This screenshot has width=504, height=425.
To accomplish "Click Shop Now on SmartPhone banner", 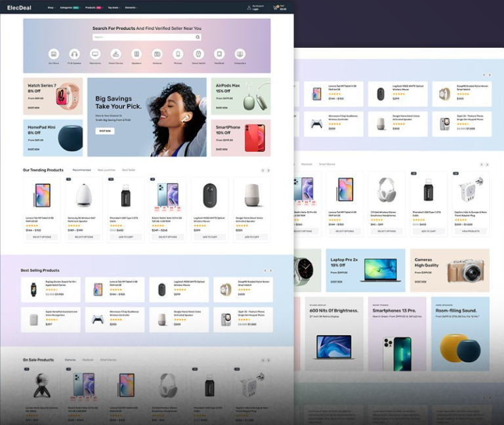I will click(221, 149).
